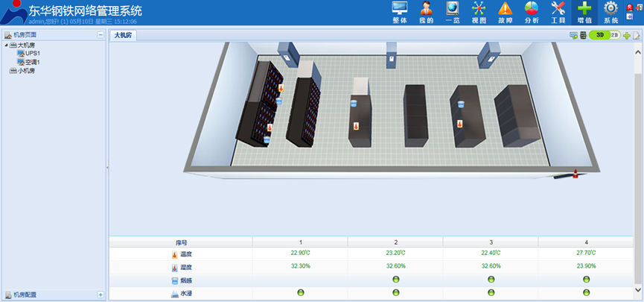Image resolution: width=644 pixels, height=302 pixels.
Task: Click the 湿度 row label
Action: click(186, 268)
